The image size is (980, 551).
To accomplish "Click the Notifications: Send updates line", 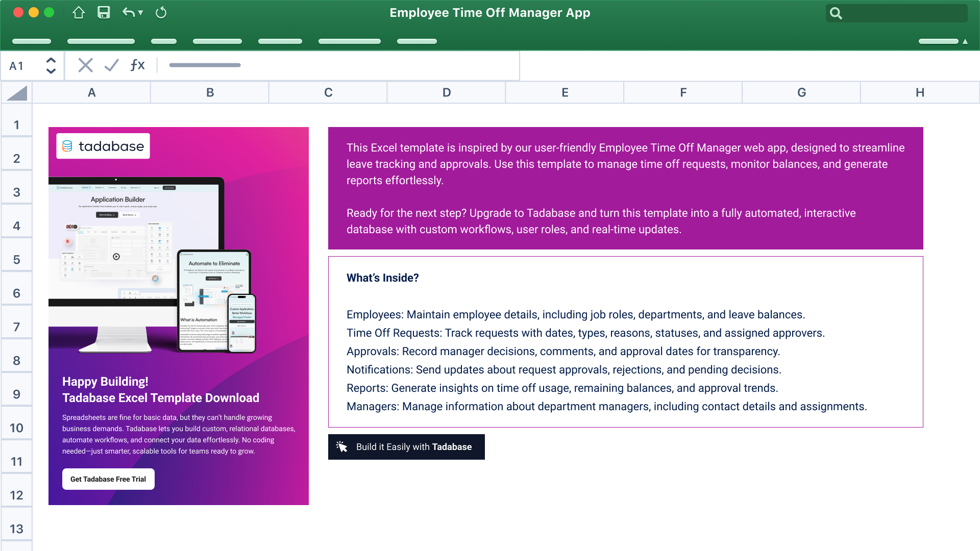I will coord(564,370).
